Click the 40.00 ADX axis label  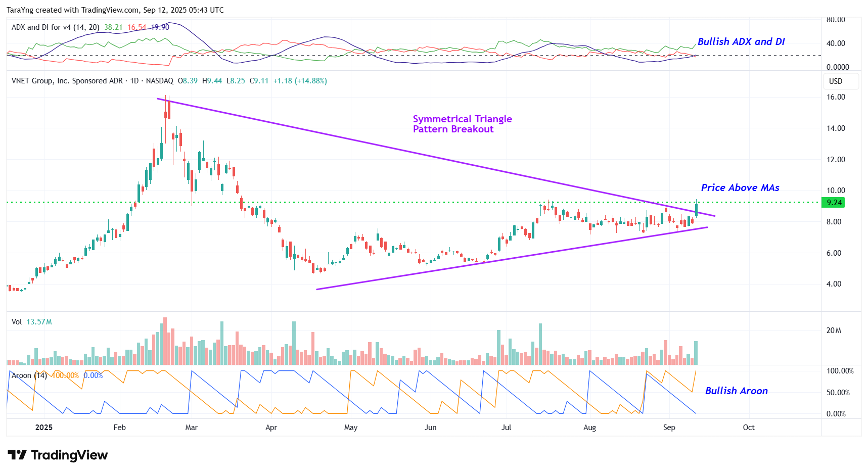(836, 43)
